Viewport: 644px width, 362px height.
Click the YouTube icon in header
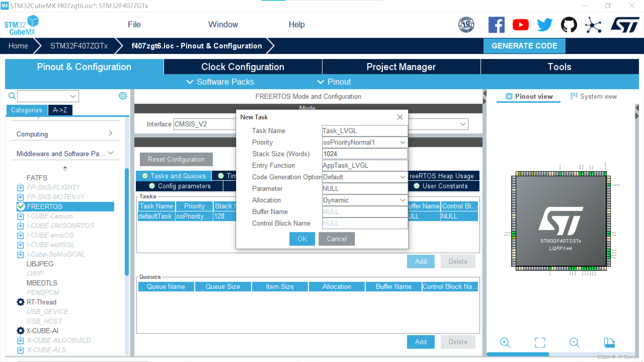click(521, 25)
